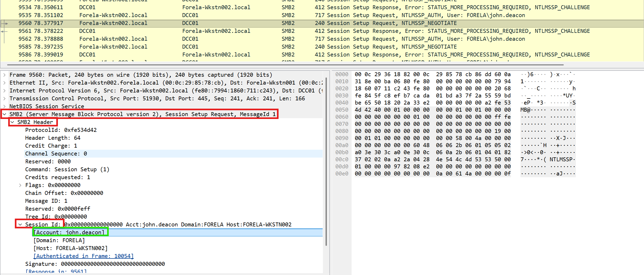The height and width of the screenshot is (275, 644).
Task: Select the Command: Session Setup field
Action: click(67, 169)
